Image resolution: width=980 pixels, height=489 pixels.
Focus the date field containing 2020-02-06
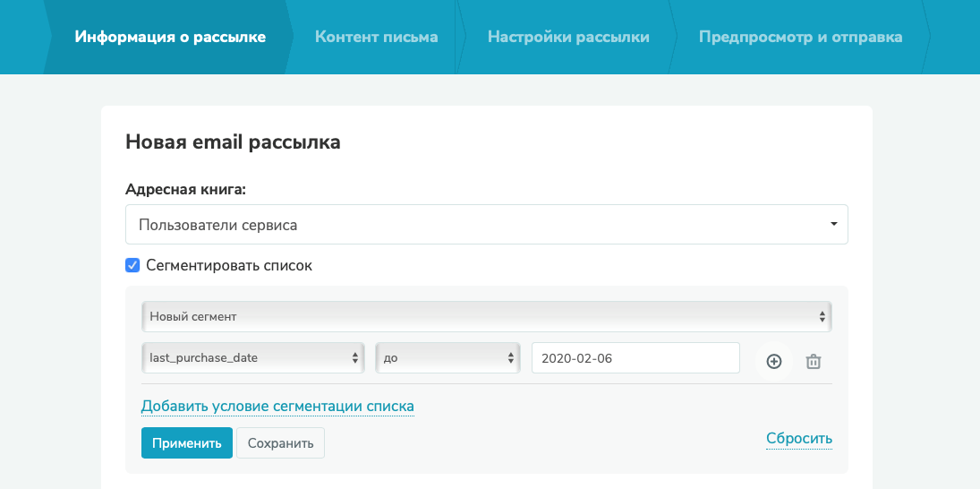click(635, 358)
